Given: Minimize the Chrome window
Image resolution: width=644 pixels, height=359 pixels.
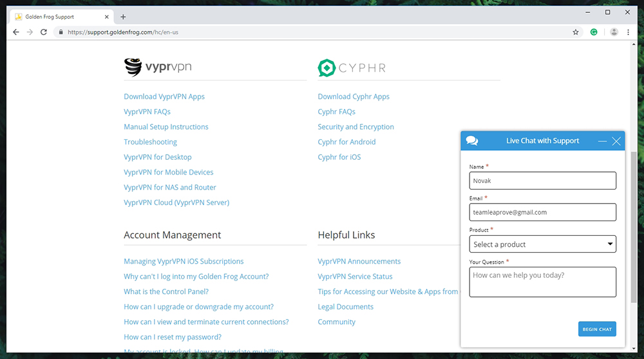Looking at the screenshot, I should [588, 12].
